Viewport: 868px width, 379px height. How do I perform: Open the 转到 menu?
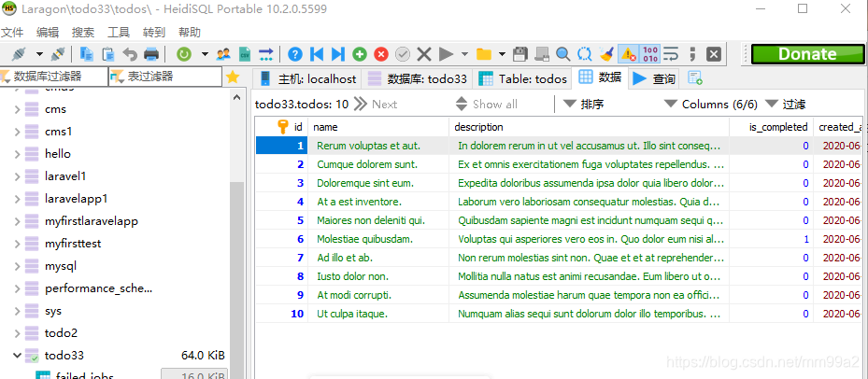[154, 32]
